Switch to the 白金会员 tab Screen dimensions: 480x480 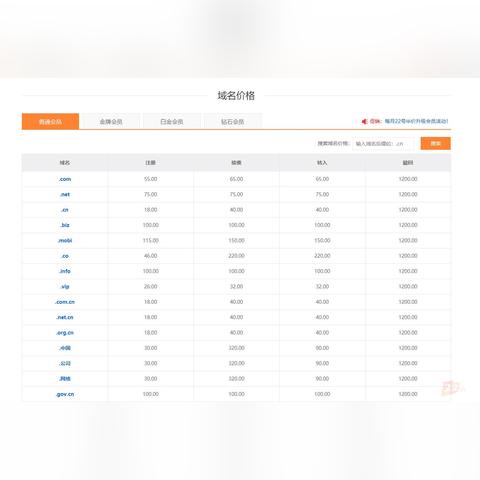pos(172,121)
